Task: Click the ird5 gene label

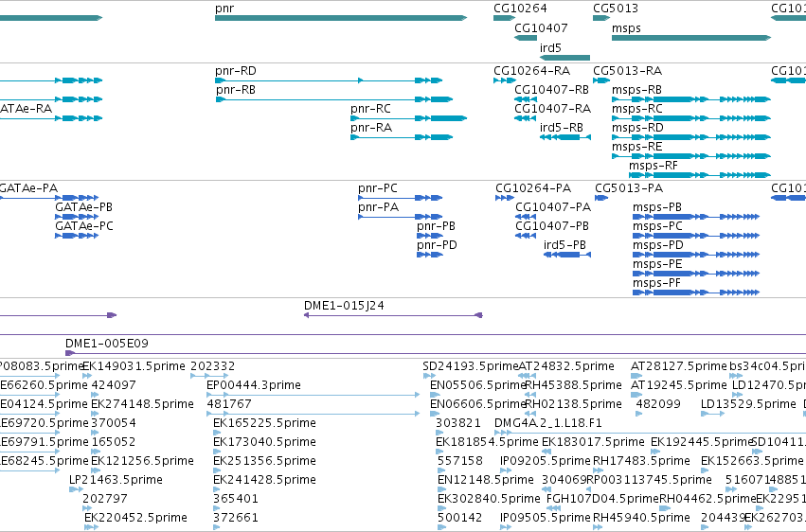Action: point(550,47)
